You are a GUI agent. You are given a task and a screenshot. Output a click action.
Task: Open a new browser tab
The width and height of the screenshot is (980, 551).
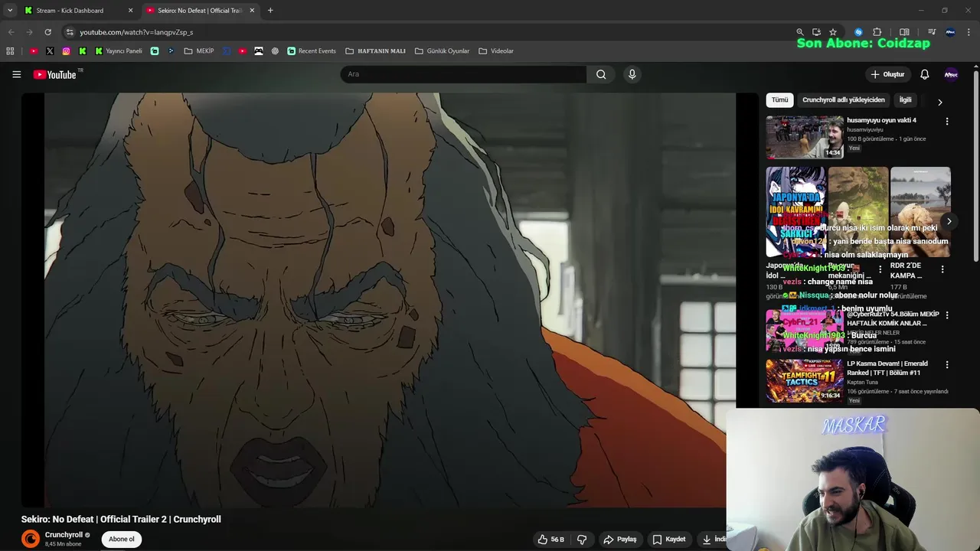click(270, 11)
